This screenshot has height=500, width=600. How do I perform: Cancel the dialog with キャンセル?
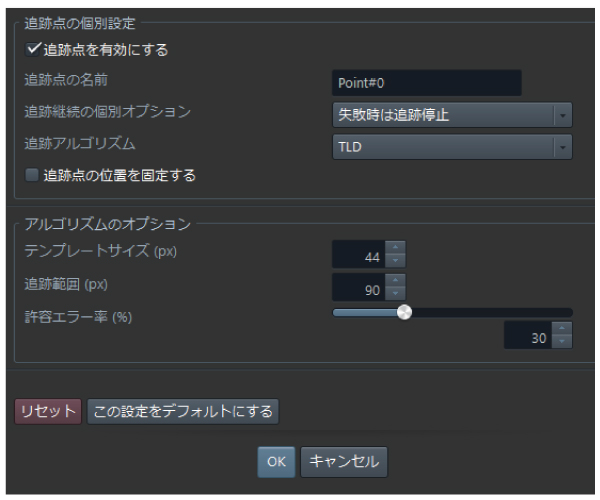point(343,461)
